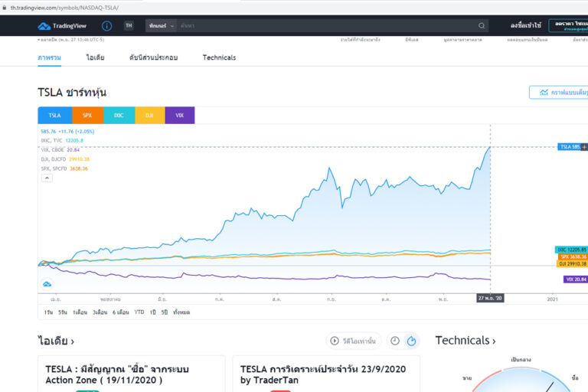Viewport: 588px width, 392px height.
Task: Switch to the Technicals tab
Action: (219, 57)
